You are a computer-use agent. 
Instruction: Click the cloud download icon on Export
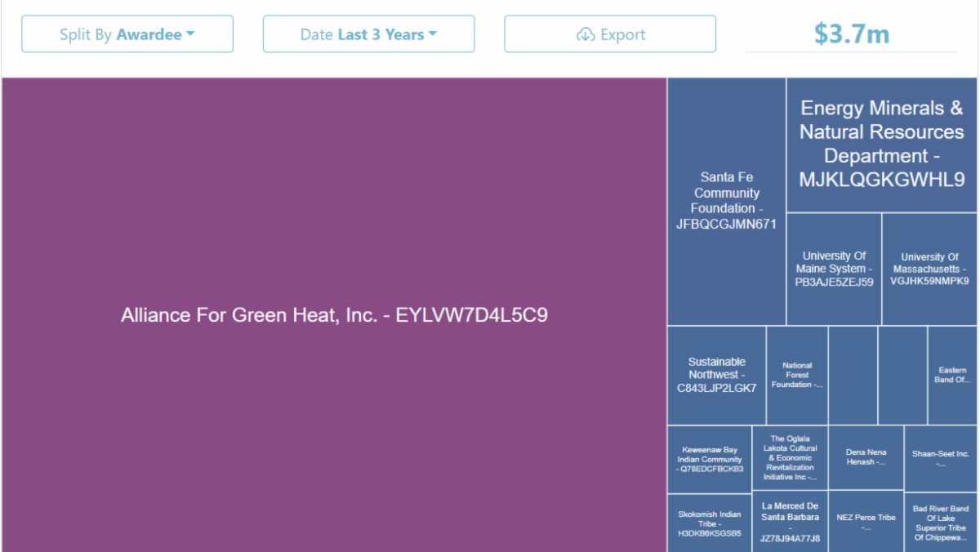(586, 35)
